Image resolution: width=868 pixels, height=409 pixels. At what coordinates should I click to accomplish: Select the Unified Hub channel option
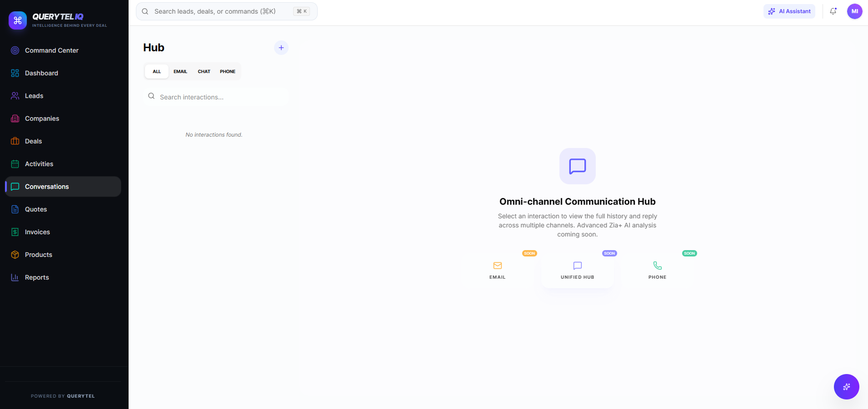(577, 270)
